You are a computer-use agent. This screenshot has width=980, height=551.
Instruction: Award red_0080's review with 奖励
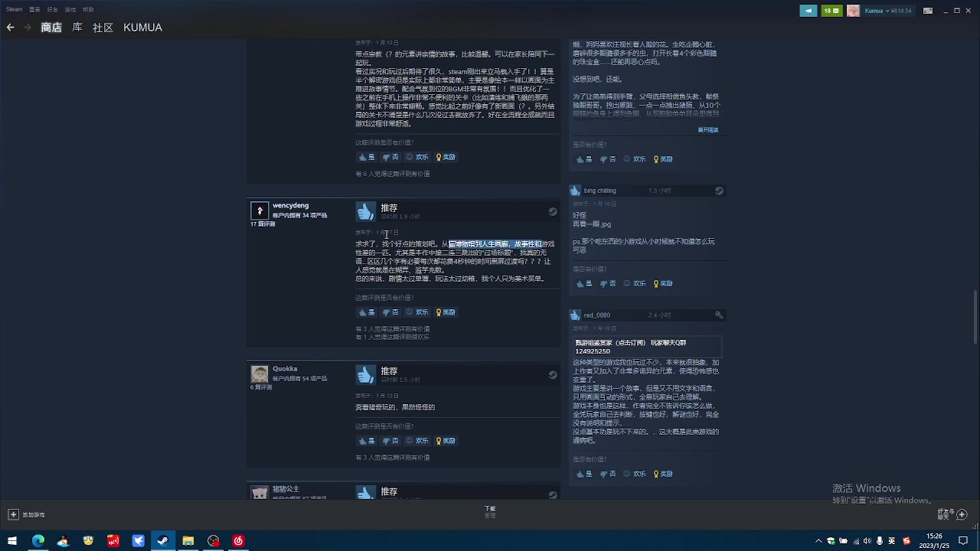663,474
